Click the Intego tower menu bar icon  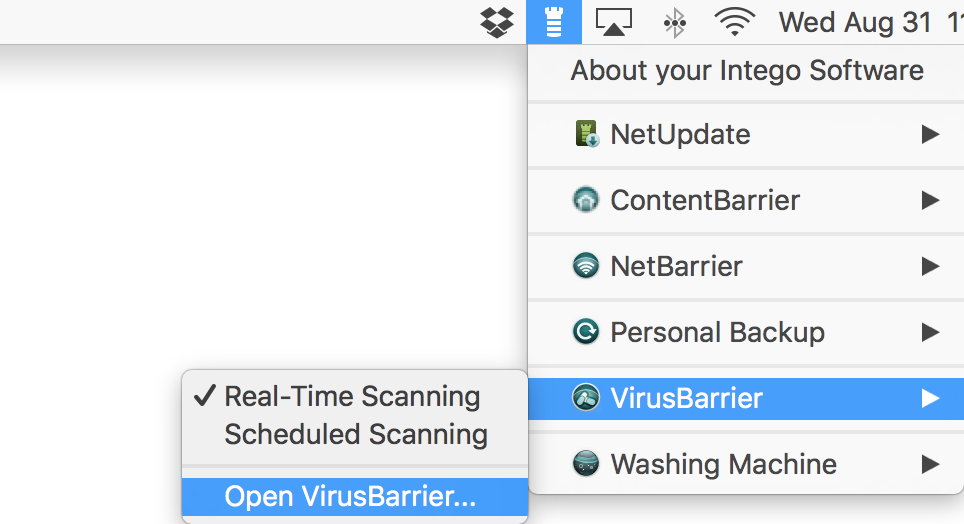(x=554, y=22)
